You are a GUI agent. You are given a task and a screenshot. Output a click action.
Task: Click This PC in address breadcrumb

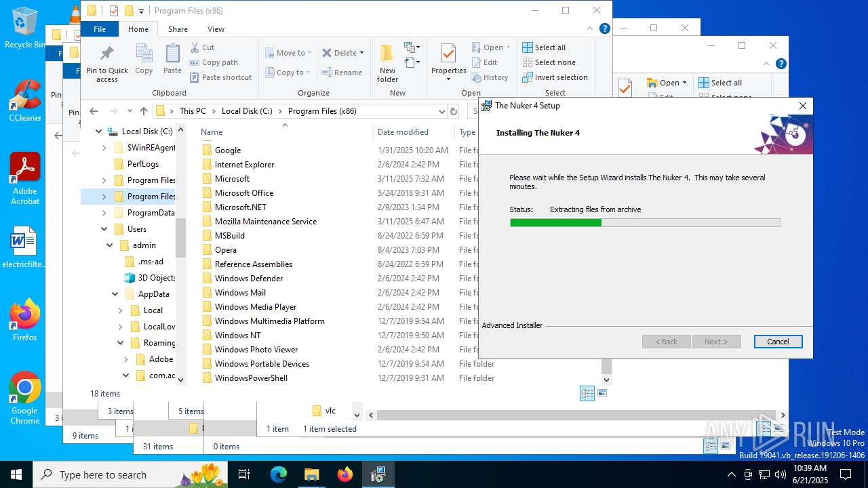[193, 111]
